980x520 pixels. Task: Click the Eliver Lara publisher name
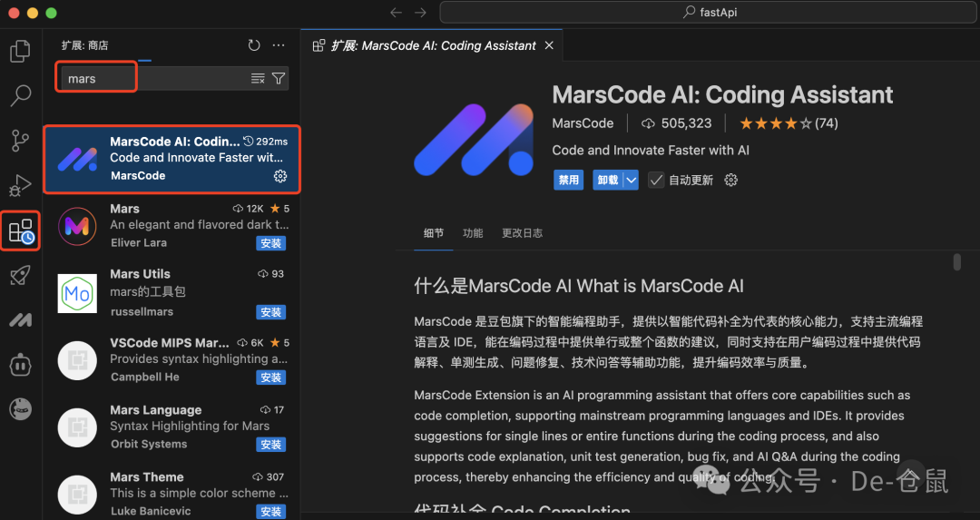tap(139, 242)
